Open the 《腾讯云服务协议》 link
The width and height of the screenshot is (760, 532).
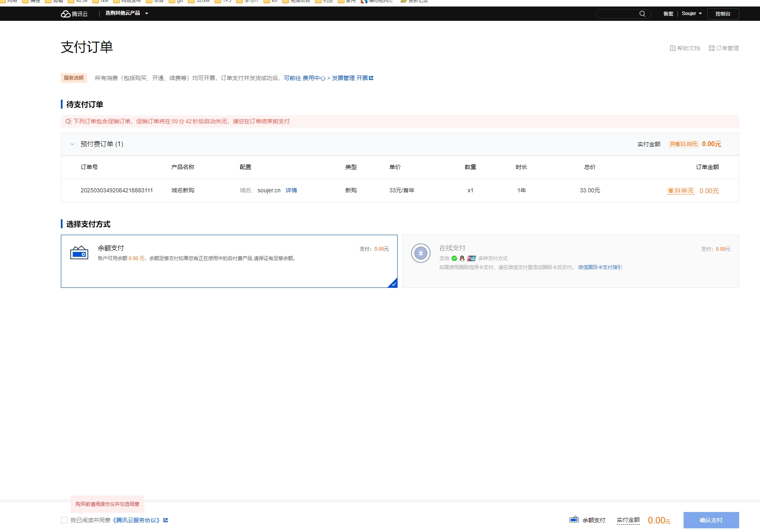136,520
